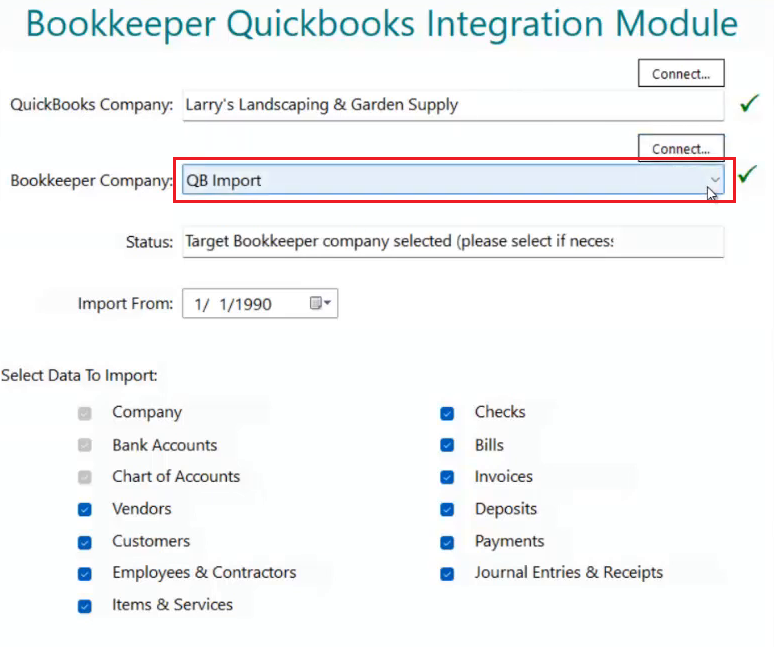Screen dimensions: 775x647
Task: Click the Connect button above Bookkeeper Company
Action: [x=681, y=148]
